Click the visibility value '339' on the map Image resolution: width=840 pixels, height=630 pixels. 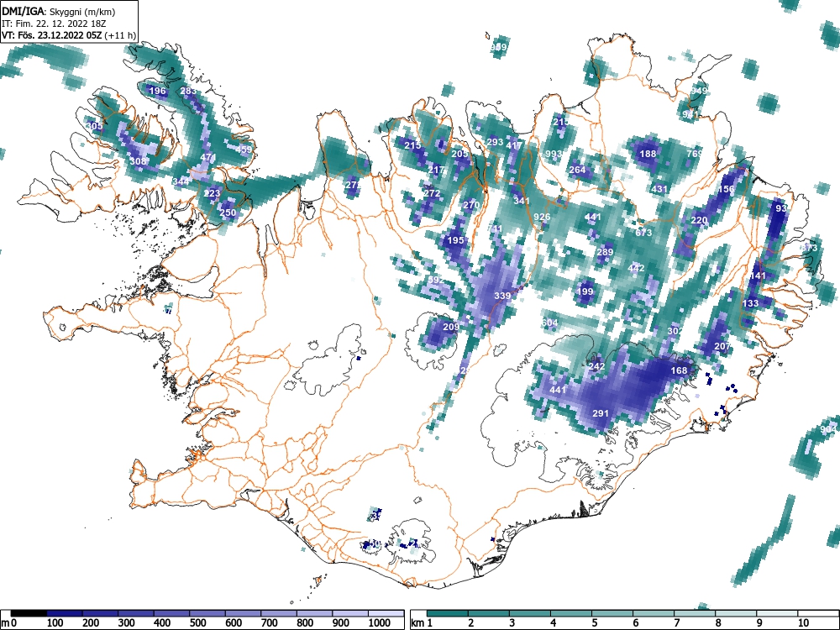(x=502, y=296)
